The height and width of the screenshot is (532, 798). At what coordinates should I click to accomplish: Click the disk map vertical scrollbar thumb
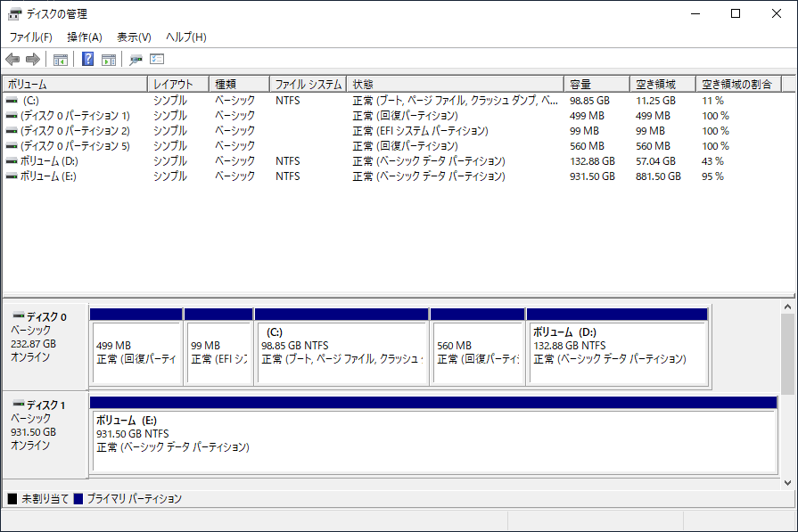point(787,354)
